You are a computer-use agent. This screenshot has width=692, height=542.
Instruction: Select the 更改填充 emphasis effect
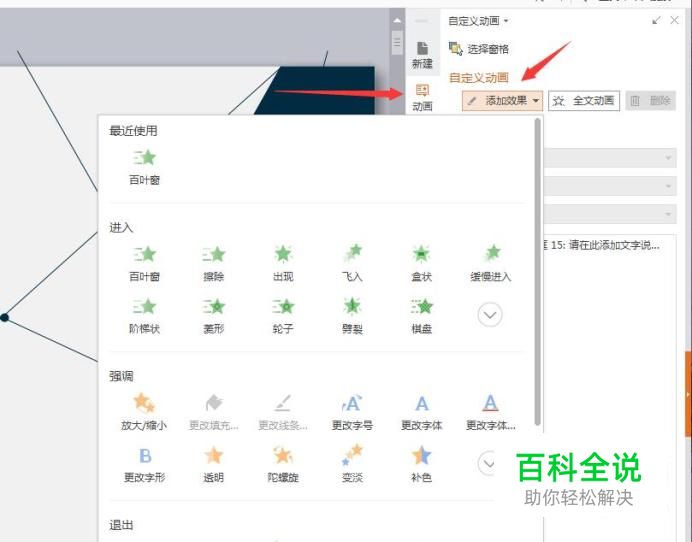click(x=214, y=412)
